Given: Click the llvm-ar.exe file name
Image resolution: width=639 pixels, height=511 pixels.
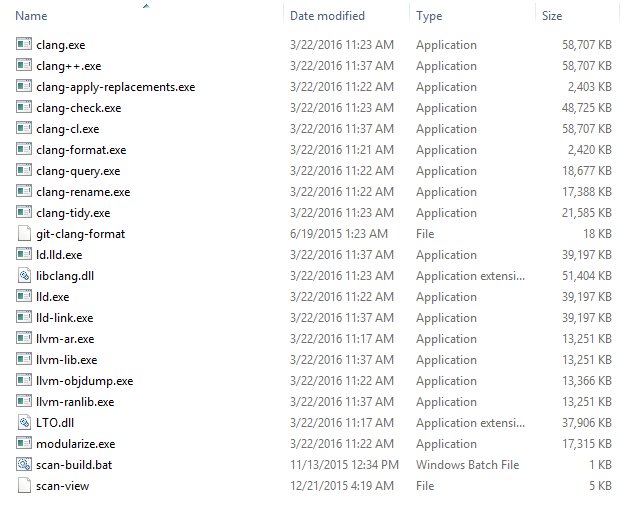Looking at the screenshot, I should point(65,339).
